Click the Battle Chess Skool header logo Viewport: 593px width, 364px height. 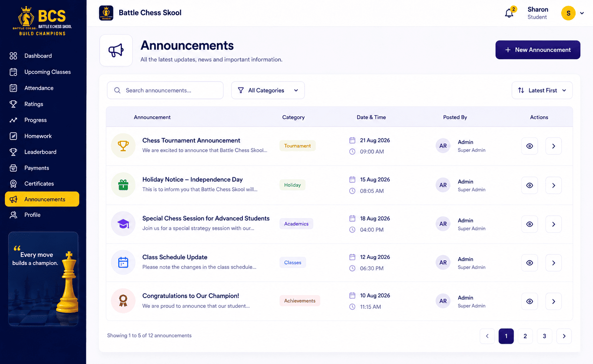(x=106, y=13)
